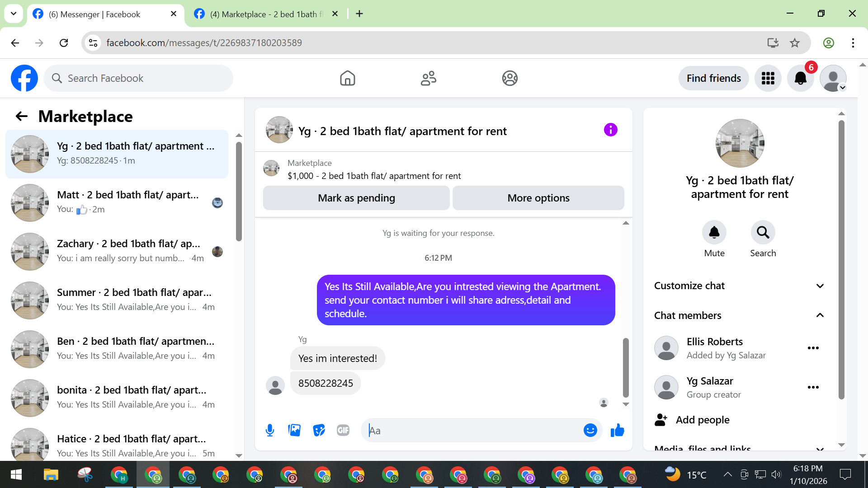Open the sticker picker icon
Viewport: 868px width, 488px height.
pos(319,430)
